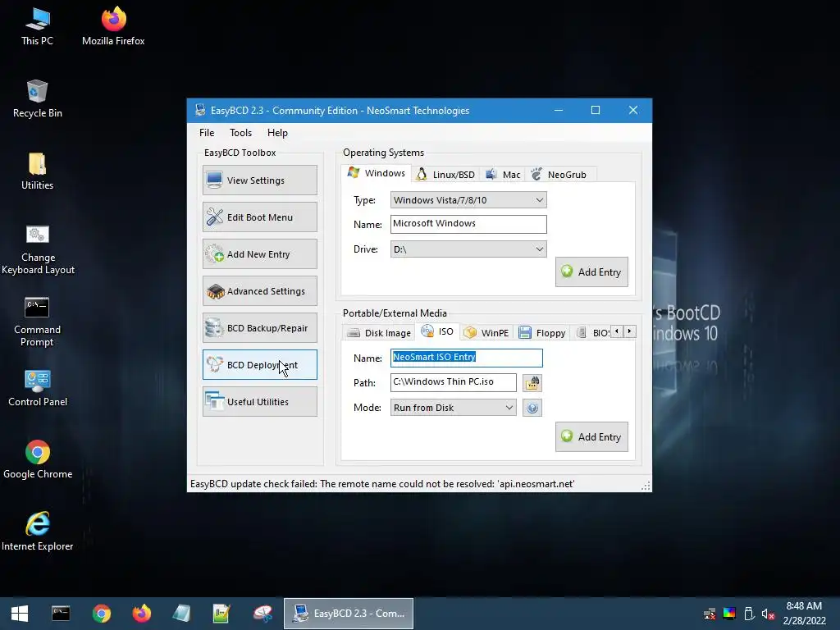Viewport: 840px width, 630px height.
Task: Expand the Type dropdown Windows Vista/7/8/10
Action: (x=468, y=200)
